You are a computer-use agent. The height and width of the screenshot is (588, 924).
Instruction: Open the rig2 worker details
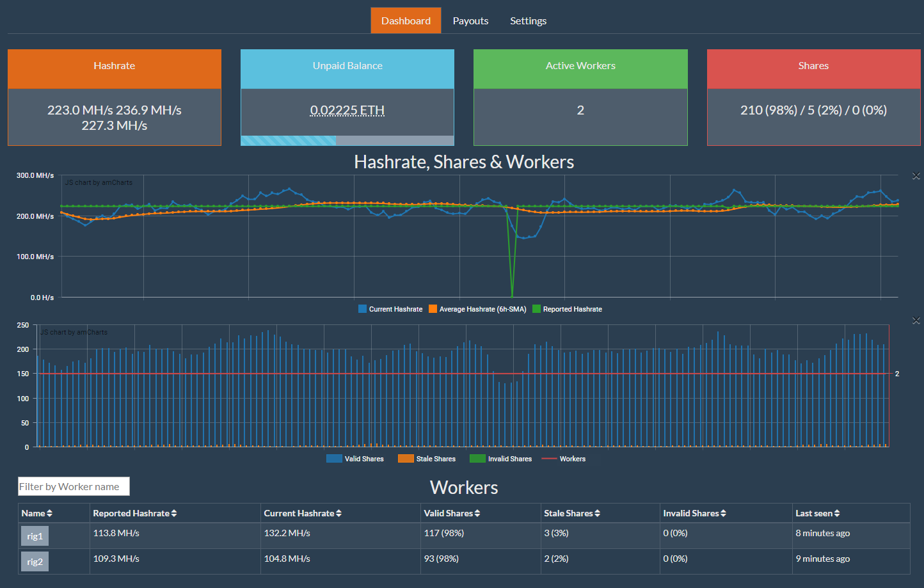pos(35,562)
